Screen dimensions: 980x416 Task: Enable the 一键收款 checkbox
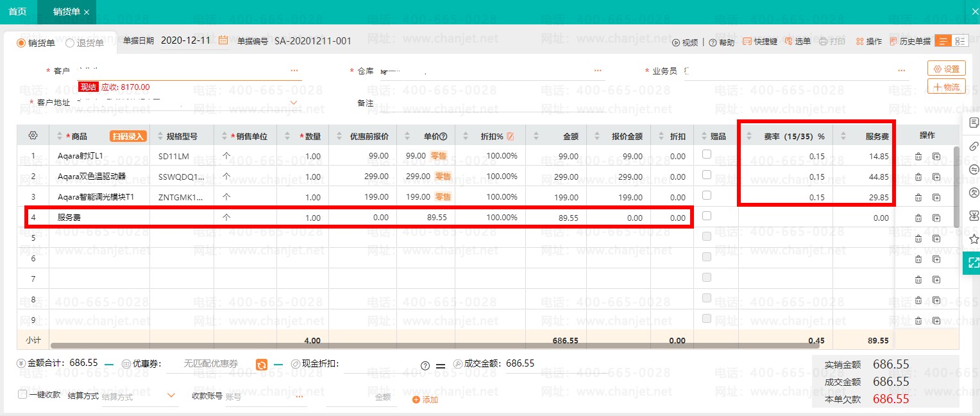pyautogui.click(x=22, y=394)
